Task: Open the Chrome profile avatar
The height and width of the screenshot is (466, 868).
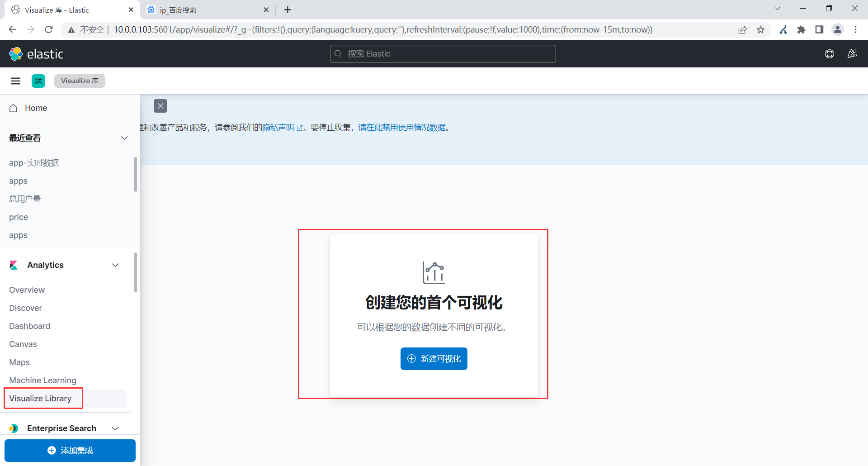Action: coord(838,29)
